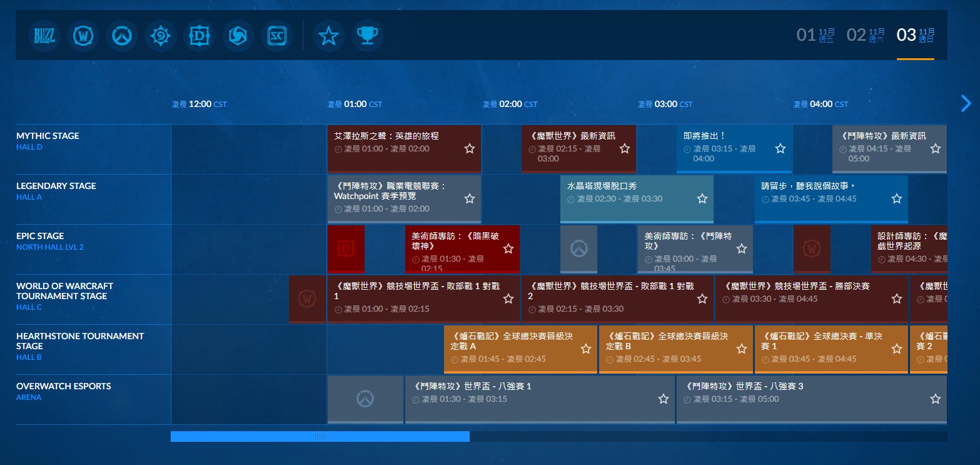Select HEARTHSTONE TOURNAMENT STAGE label
Viewport: 980px width, 465px height.
(80, 341)
